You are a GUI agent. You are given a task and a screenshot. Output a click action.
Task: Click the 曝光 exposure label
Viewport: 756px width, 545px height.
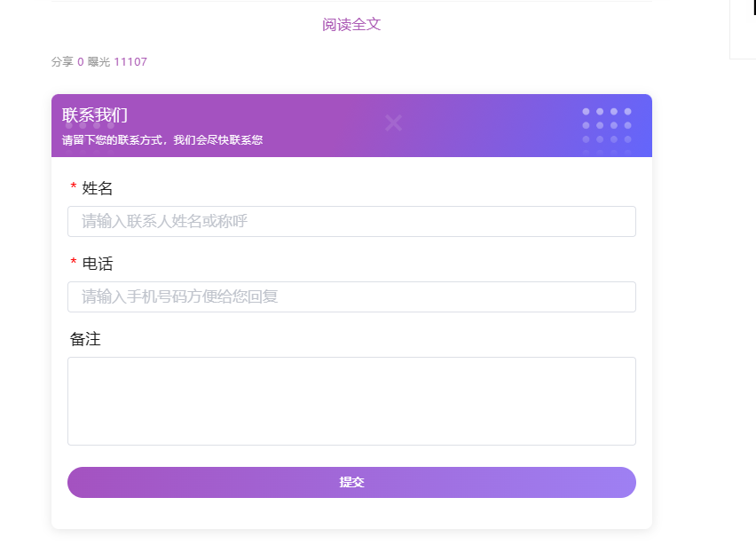coord(98,62)
